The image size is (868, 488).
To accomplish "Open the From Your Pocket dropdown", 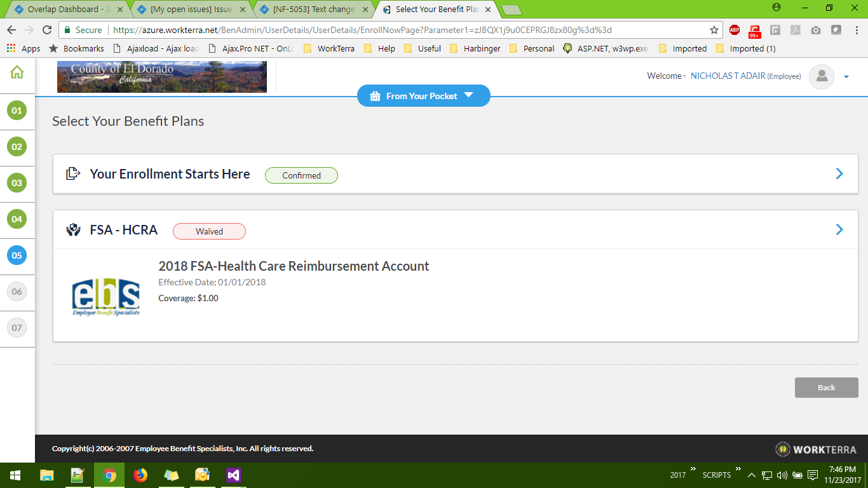I will (x=423, y=96).
